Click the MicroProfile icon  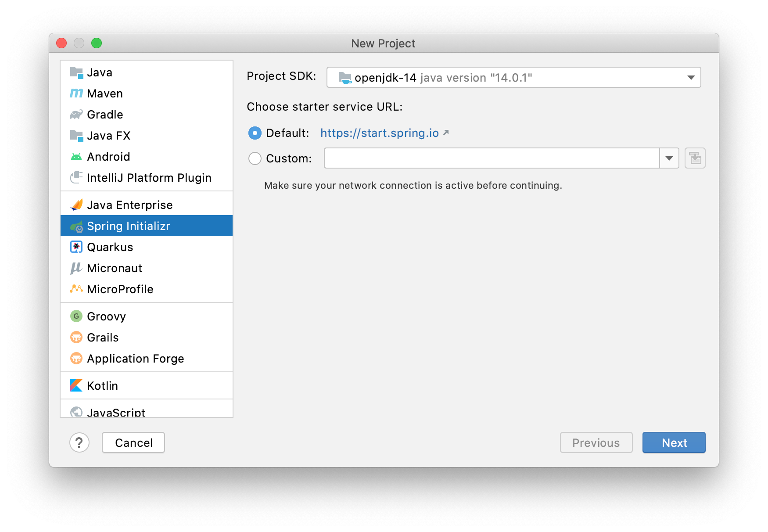click(x=76, y=289)
